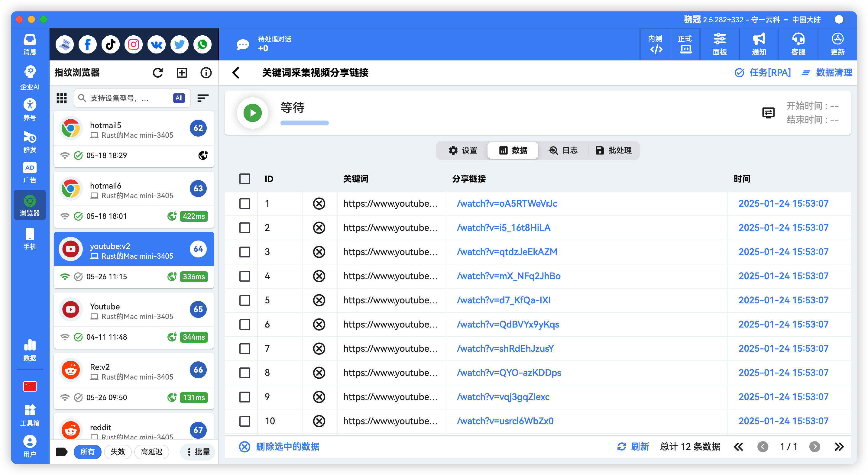Switch to the 日志 tab
868x475 pixels.
564,150
